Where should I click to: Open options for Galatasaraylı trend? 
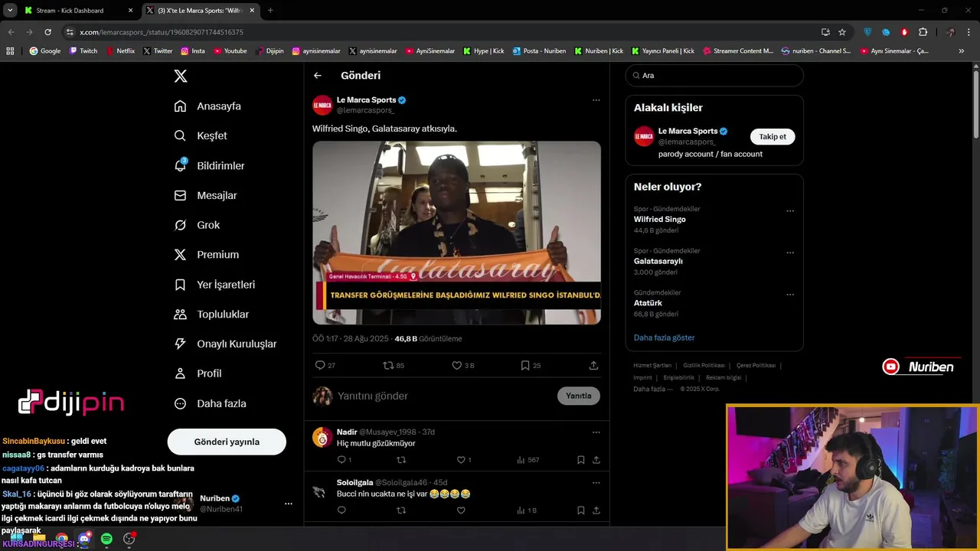coord(790,253)
